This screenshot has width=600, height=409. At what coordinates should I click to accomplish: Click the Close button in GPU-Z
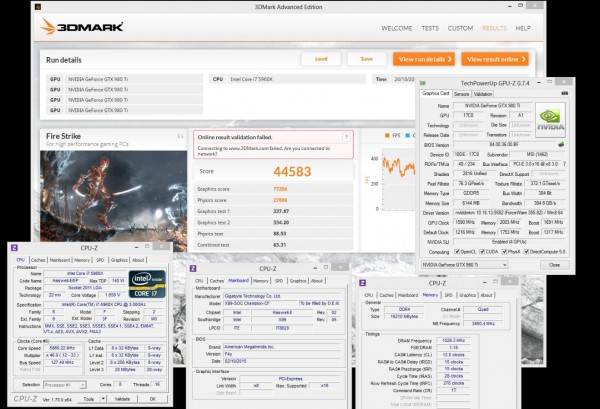click(554, 265)
